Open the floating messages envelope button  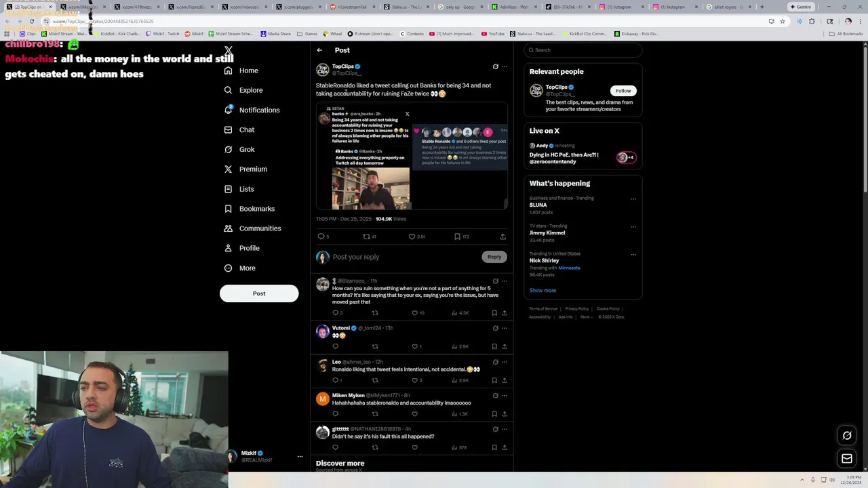click(x=847, y=459)
